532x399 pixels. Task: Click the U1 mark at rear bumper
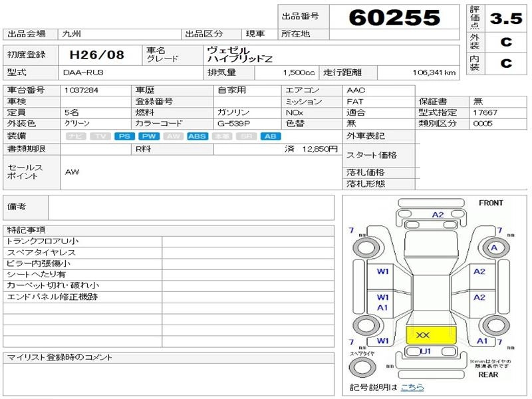click(x=426, y=351)
